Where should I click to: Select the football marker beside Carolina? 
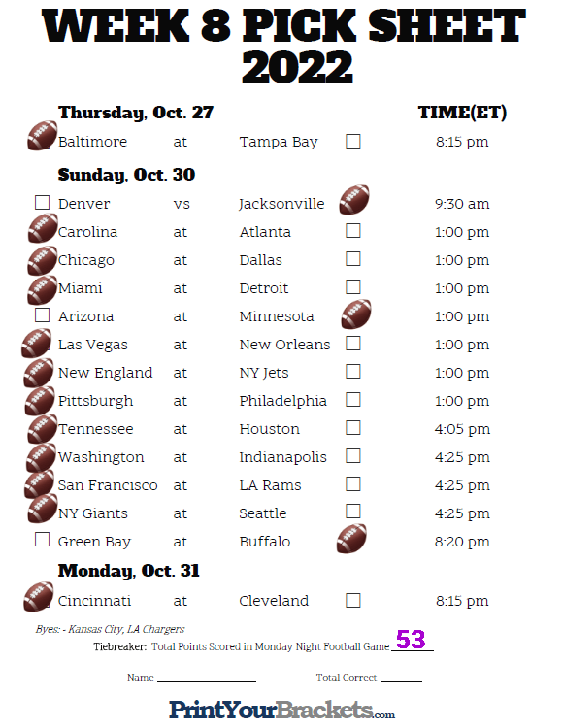(x=43, y=228)
